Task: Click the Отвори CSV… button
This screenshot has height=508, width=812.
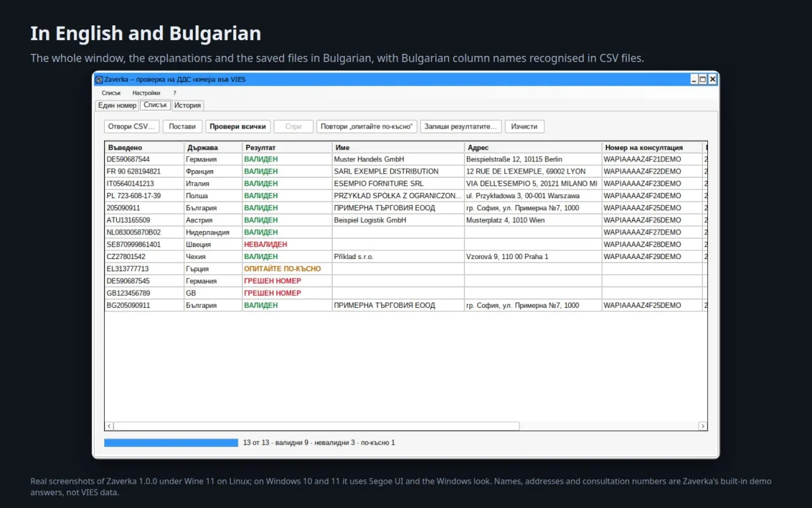Action: pos(131,126)
